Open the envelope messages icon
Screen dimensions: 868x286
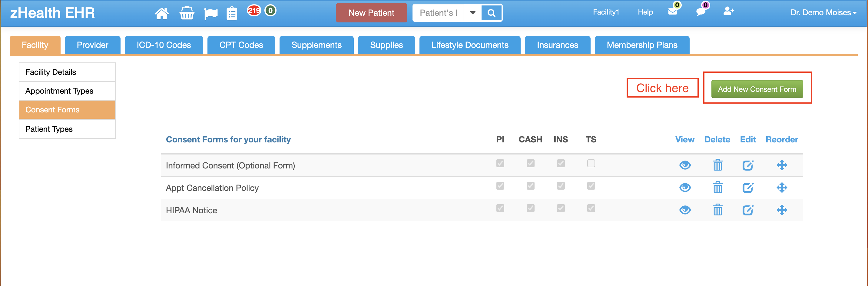pyautogui.click(x=672, y=12)
